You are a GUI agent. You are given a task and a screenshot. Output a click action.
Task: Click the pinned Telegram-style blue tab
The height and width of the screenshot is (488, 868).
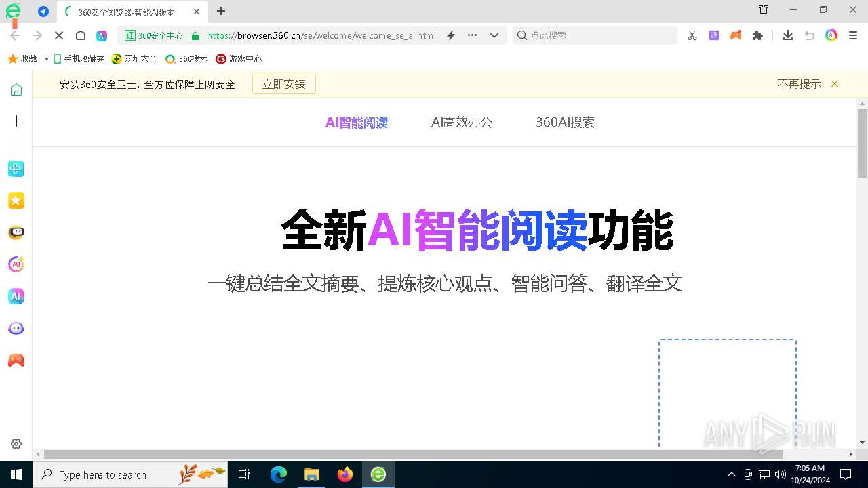pyautogui.click(x=43, y=12)
